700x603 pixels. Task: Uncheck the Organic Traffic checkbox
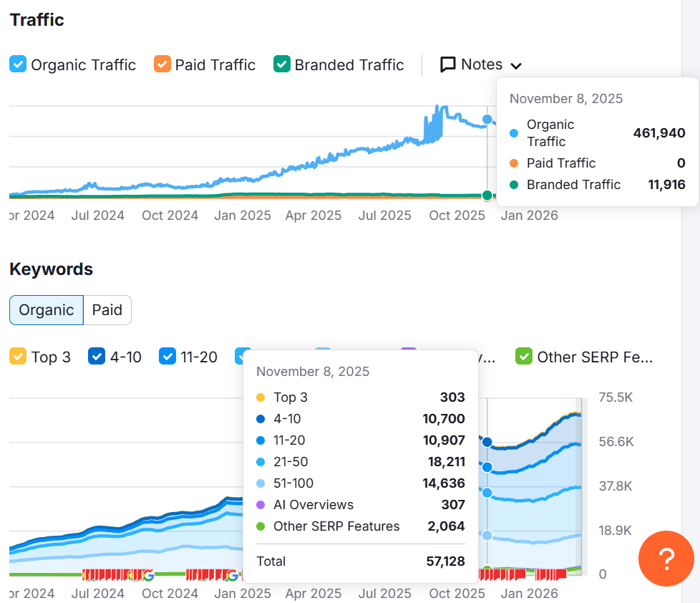[x=18, y=64]
